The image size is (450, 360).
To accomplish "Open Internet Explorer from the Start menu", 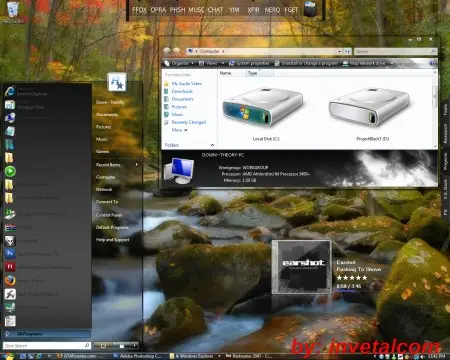I will (10, 91).
